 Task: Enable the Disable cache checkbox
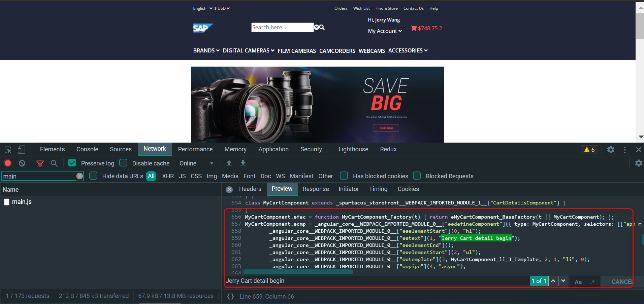[123, 163]
